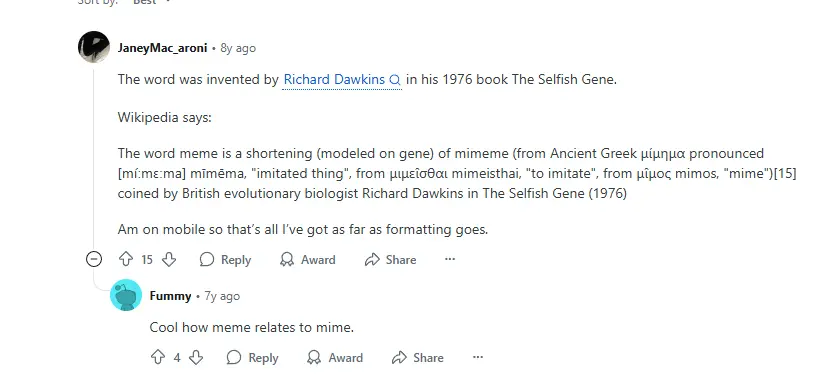Open JaneyMac_aroni username profile

162,48
